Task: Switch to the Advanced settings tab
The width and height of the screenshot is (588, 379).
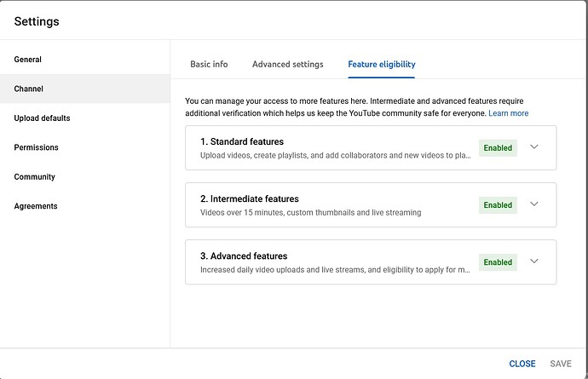Action: pyautogui.click(x=288, y=64)
